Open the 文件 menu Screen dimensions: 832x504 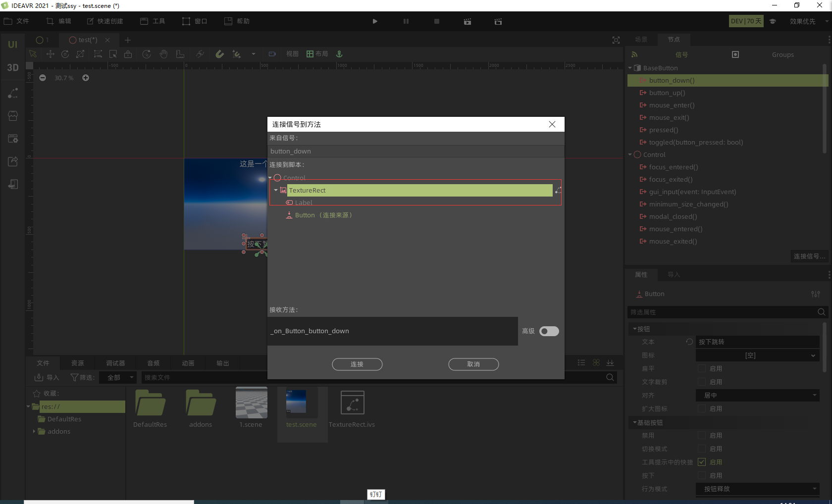[x=17, y=21]
